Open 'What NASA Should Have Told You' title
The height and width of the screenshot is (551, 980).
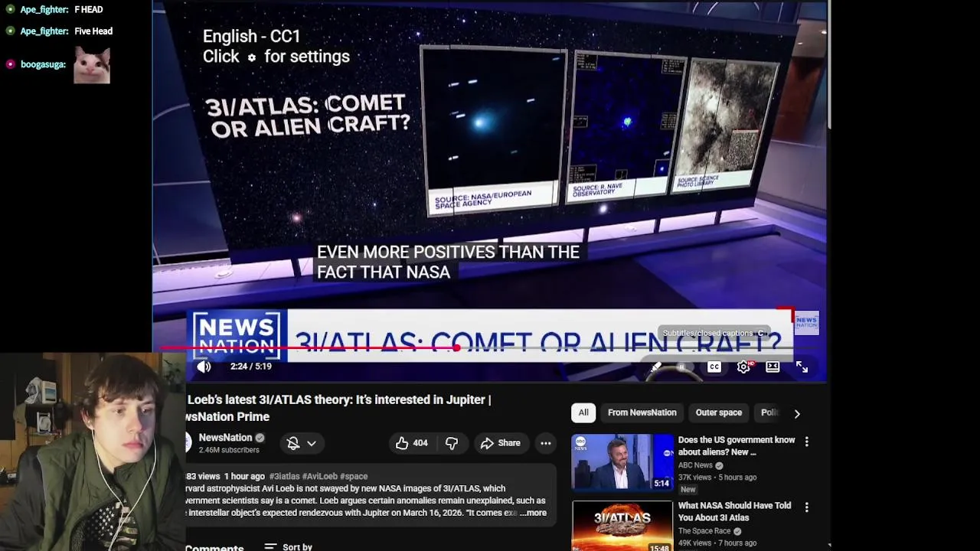point(734,511)
